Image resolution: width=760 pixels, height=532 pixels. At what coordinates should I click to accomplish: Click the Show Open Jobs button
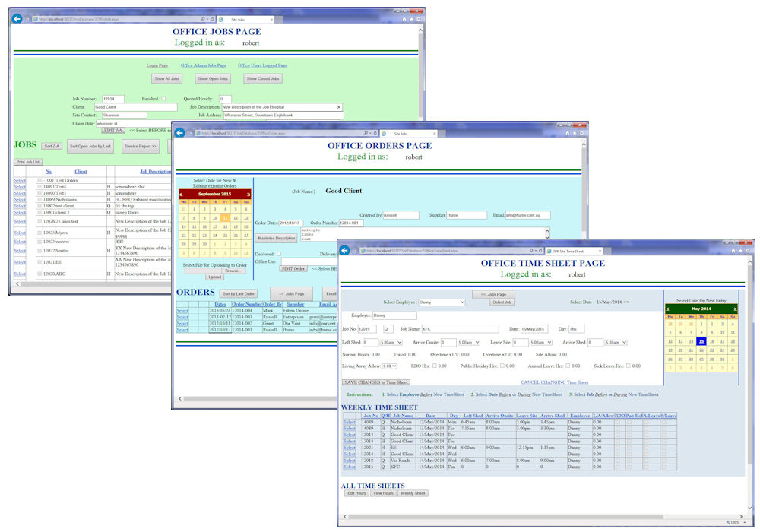click(213, 78)
